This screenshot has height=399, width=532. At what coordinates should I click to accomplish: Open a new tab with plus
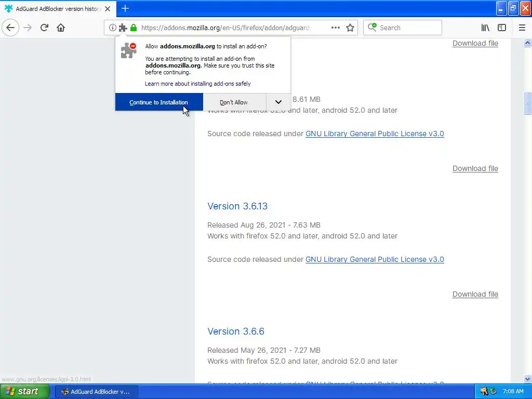pyautogui.click(x=125, y=8)
